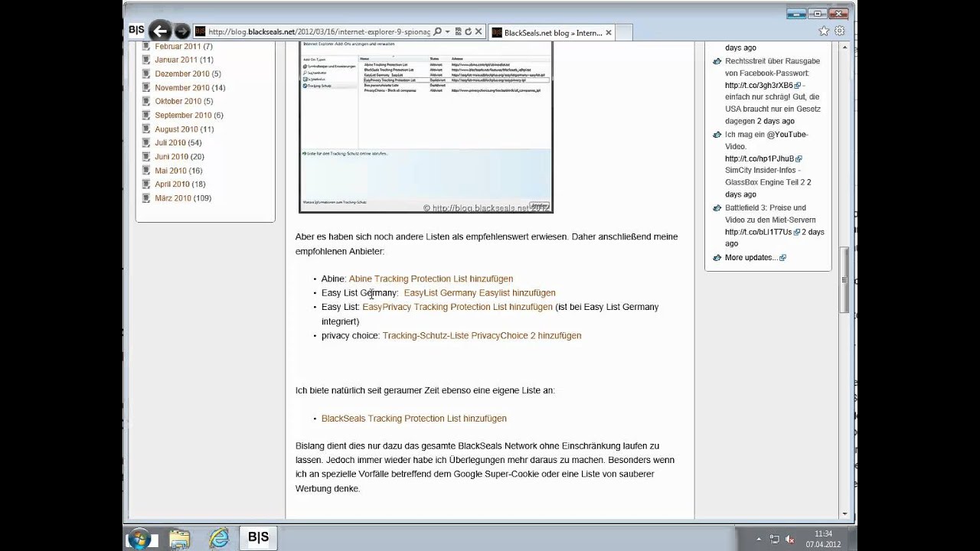Open the September 2010 archive

183,115
